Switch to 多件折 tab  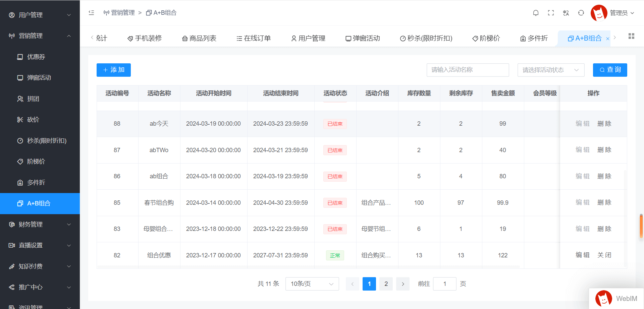pyautogui.click(x=534, y=38)
